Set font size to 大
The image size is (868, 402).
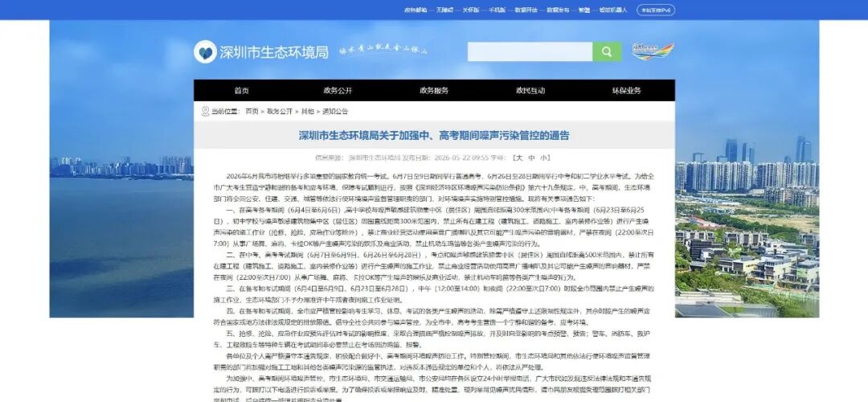(518, 158)
